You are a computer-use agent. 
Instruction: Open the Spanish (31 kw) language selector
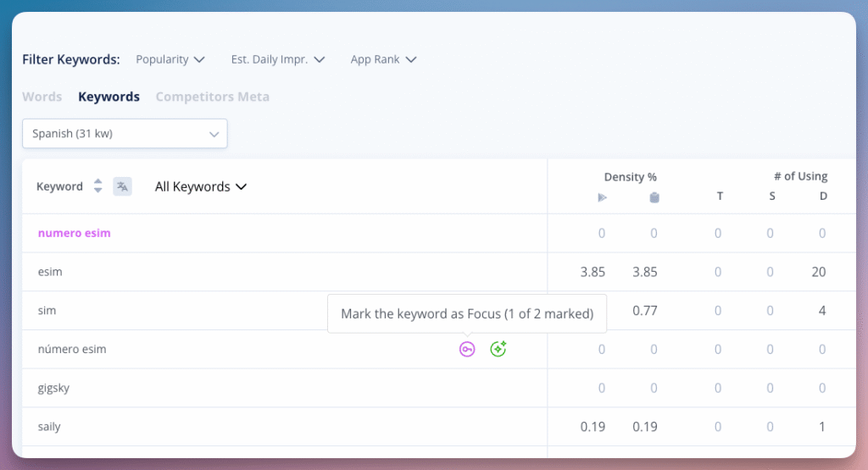pyautogui.click(x=125, y=134)
